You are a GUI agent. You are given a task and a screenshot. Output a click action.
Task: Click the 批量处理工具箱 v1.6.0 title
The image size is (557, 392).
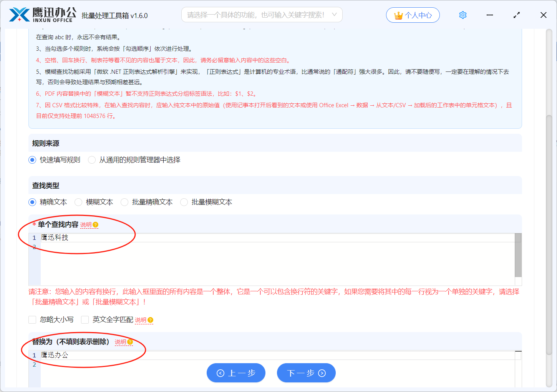(114, 16)
